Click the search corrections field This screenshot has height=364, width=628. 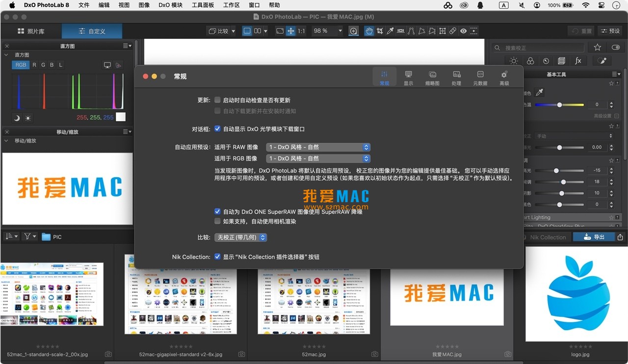(x=539, y=48)
